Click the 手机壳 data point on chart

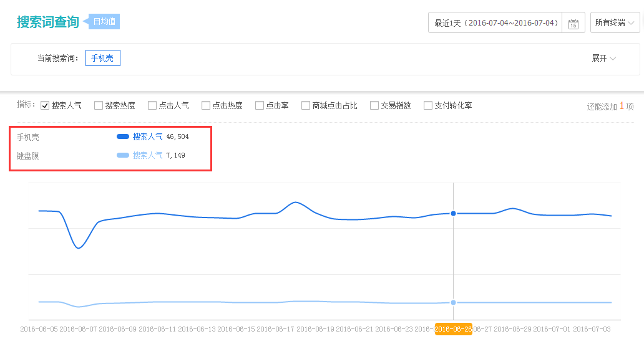453,213
